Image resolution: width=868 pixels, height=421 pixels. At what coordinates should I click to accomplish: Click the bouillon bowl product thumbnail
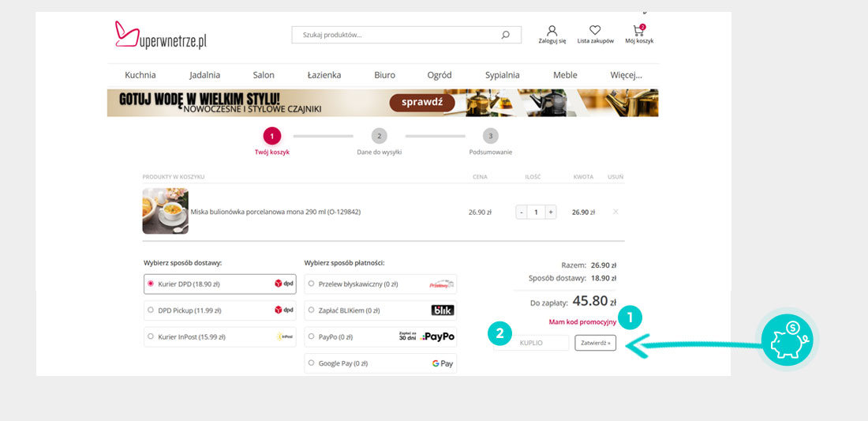click(165, 212)
